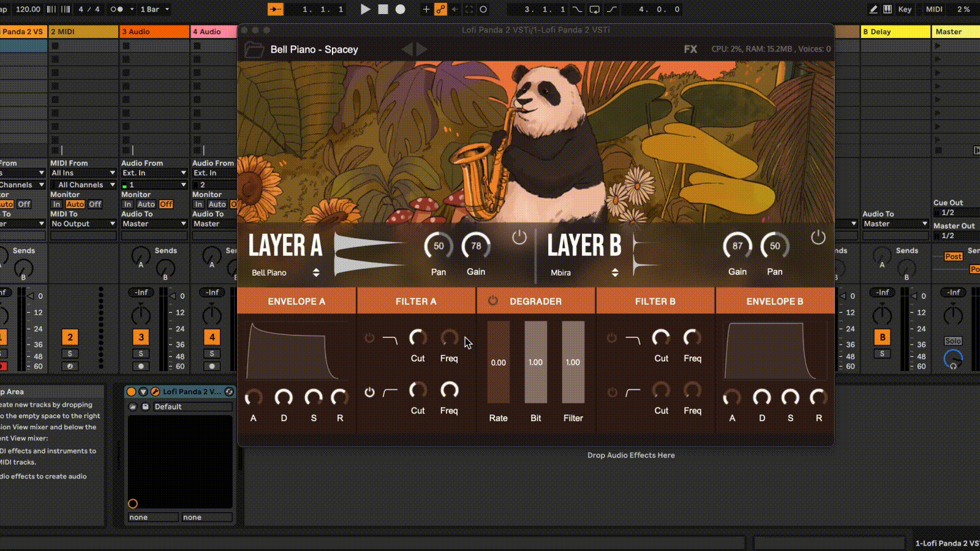The width and height of the screenshot is (980, 551).
Task: Toggle the MIDI map mode button
Action: [x=934, y=9]
